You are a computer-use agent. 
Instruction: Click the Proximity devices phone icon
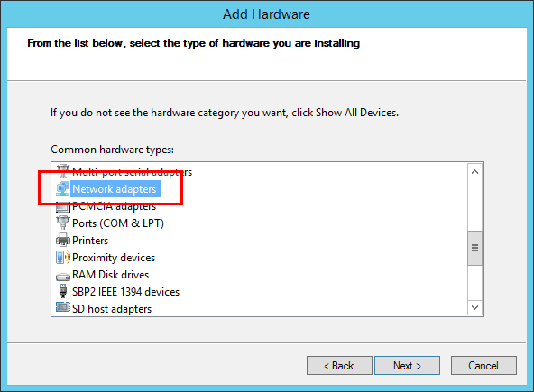click(x=62, y=257)
